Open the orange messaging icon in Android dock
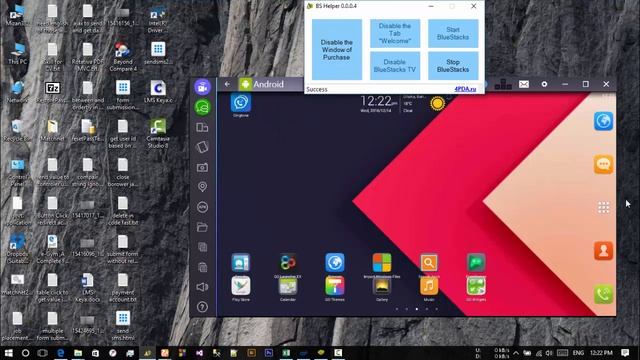The image size is (640, 360). point(604,164)
